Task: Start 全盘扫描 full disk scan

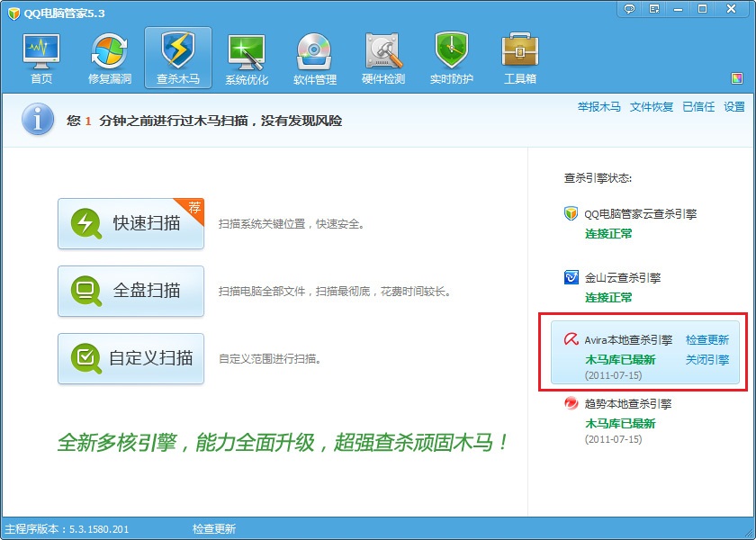Action: click(130, 291)
